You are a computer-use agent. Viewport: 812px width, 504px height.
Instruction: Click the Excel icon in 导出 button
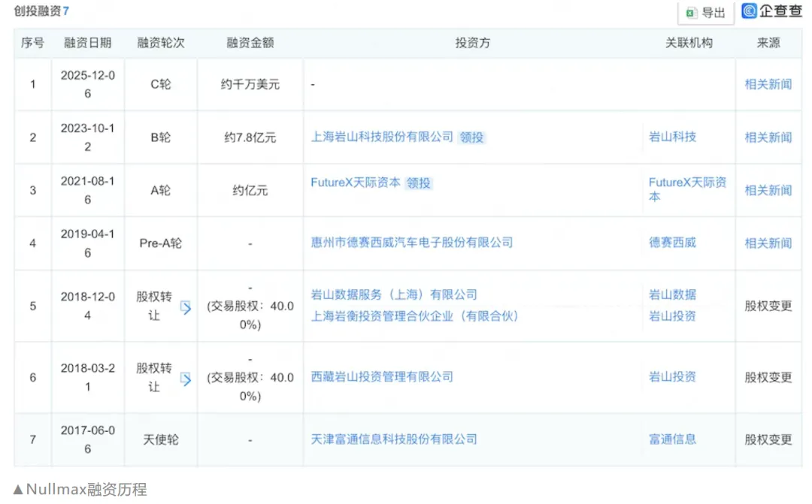(691, 13)
